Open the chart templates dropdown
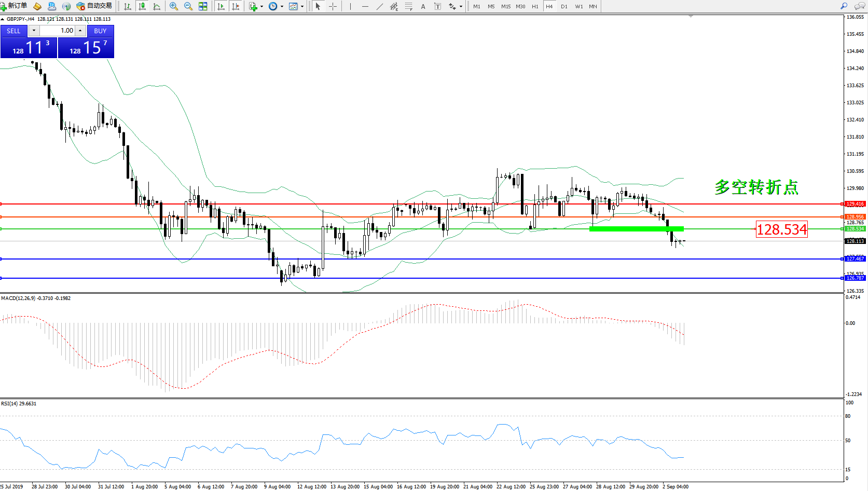The width and height of the screenshot is (868, 491). (x=302, y=6)
